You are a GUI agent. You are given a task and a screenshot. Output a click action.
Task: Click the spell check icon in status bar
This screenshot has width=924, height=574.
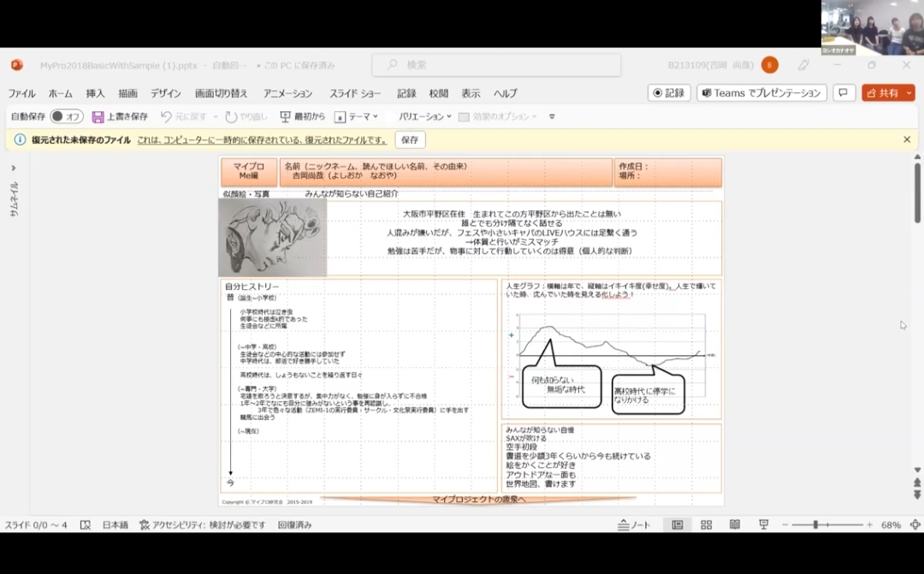[86, 524]
